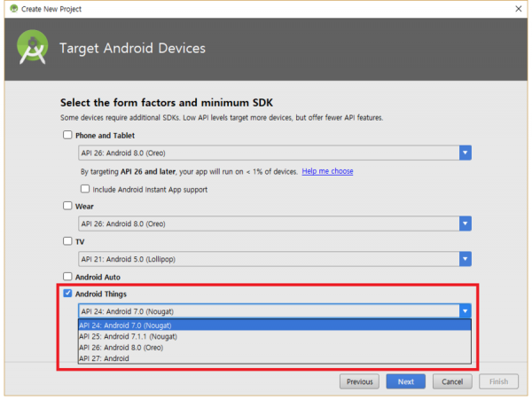Image resolution: width=532 pixels, height=400 pixels.
Task: Enable the Wear form factor checkbox
Action: 67,206
